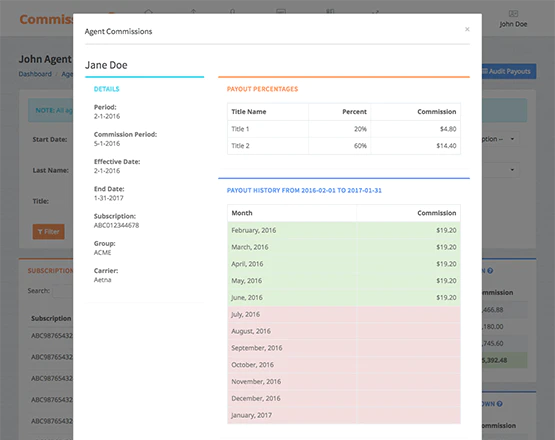Open the Dashboard breadcrumb link
Image resolution: width=555 pixels, height=440 pixels.
click(x=35, y=74)
